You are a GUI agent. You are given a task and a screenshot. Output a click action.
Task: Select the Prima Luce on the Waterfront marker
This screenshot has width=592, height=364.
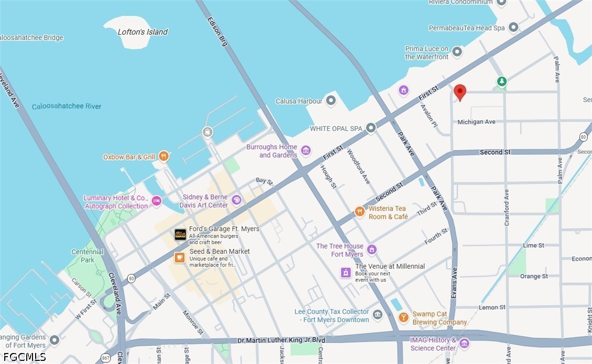(457, 52)
